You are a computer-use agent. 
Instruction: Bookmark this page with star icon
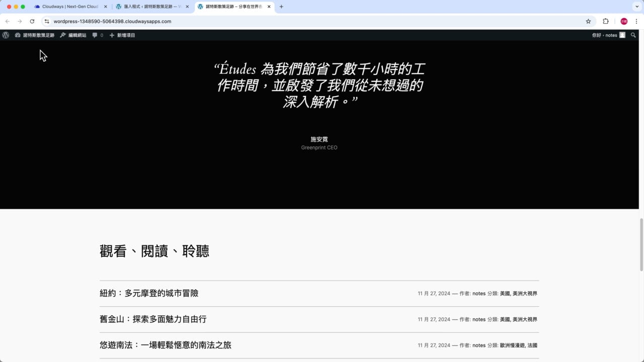click(588, 22)
